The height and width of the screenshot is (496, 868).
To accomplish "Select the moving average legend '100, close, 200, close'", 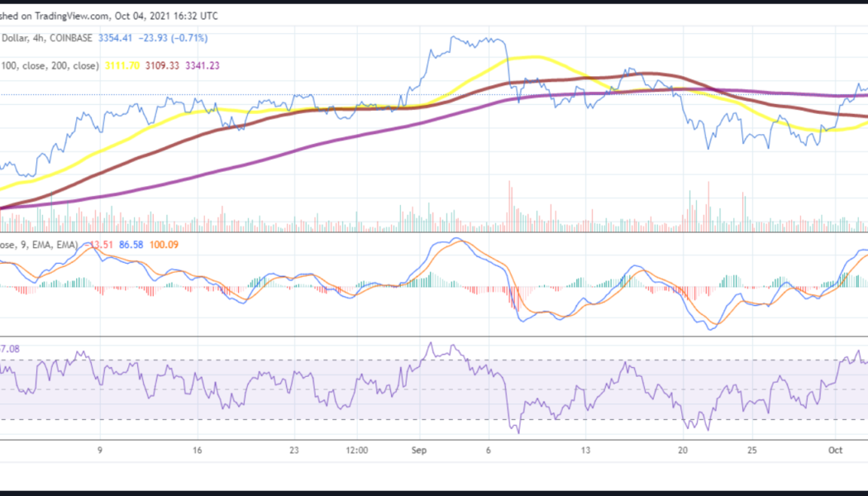I will click(50, 64).
